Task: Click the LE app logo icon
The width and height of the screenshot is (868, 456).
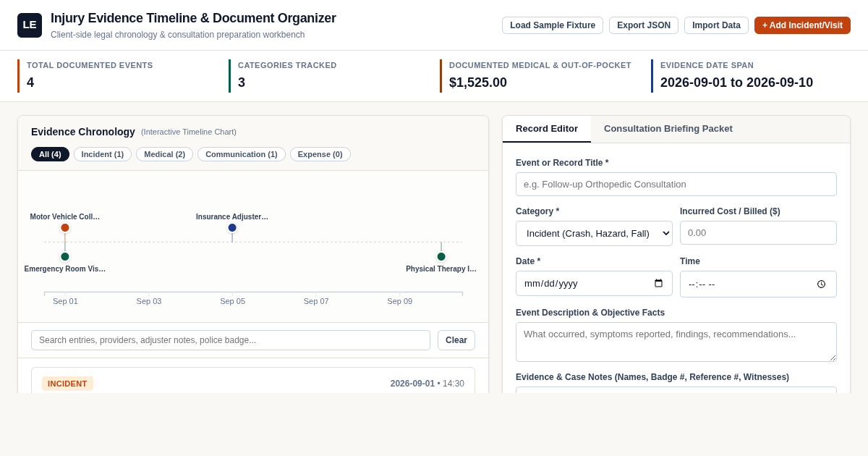Action: [x=30, y=25]
